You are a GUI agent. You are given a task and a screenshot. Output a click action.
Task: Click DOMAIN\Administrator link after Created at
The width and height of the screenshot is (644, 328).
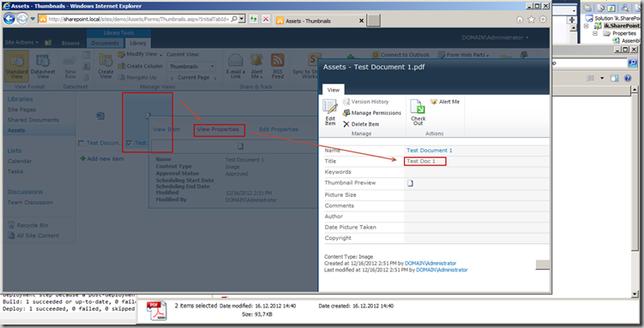pos(430,263)
